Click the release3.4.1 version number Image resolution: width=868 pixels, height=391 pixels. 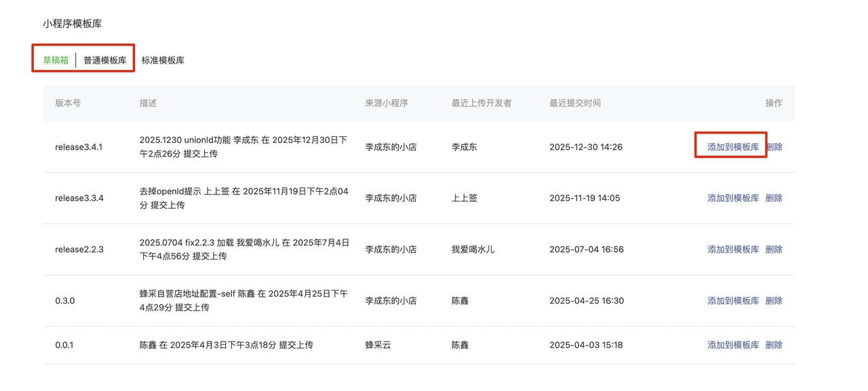click(79, 147)
